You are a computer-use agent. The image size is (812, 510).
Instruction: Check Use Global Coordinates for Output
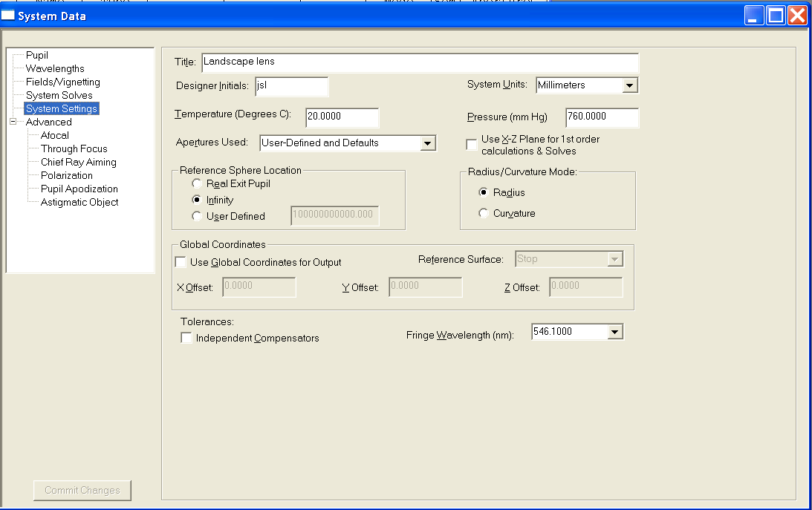[x=181, y=262]
